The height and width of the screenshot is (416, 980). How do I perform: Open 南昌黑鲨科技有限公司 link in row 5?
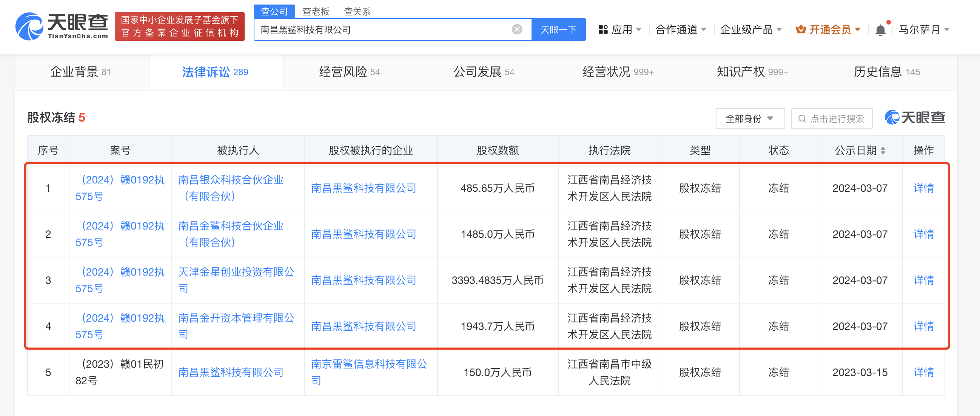(231, 372)
